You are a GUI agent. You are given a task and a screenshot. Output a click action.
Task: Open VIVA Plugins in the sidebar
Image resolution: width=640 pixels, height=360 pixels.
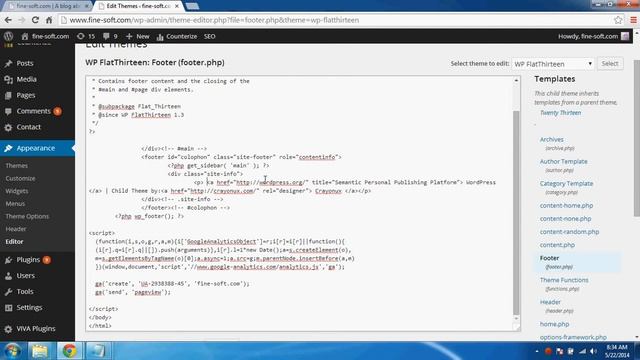[36, 329]
